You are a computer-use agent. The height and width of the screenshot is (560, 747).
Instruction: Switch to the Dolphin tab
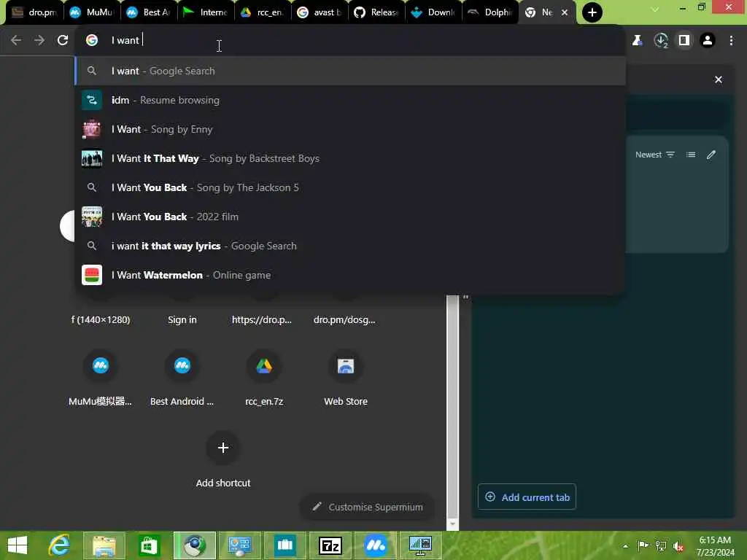490,12
